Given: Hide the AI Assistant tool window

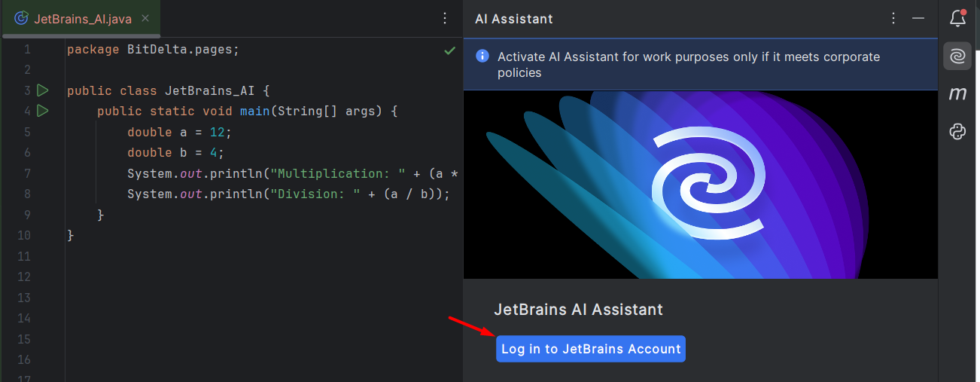Looking at the screenshot, I should (x=918, y=18).
